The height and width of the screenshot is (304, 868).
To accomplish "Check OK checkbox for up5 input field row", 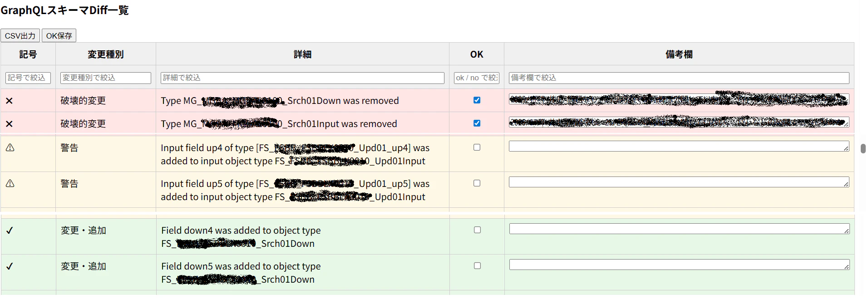I will [477, 183].
